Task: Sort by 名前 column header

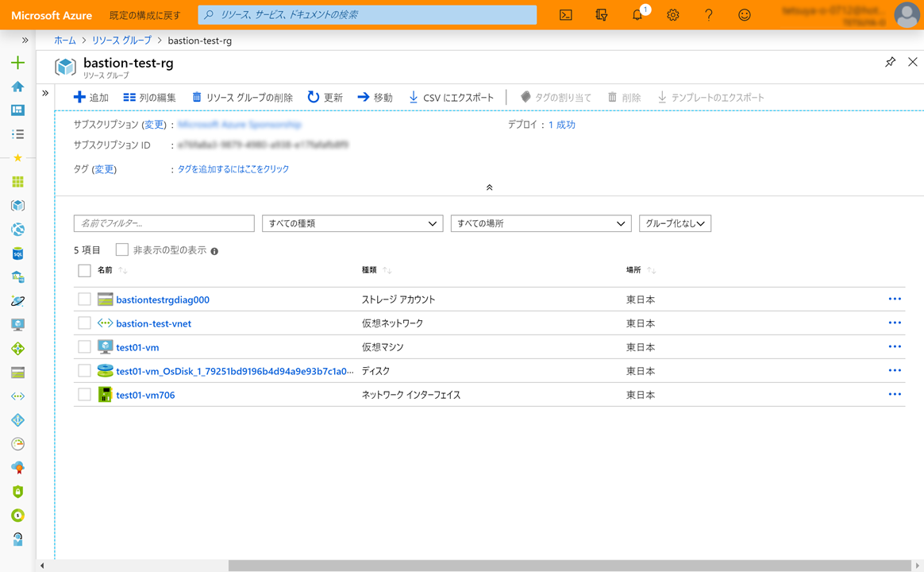Action: (105, 270)
